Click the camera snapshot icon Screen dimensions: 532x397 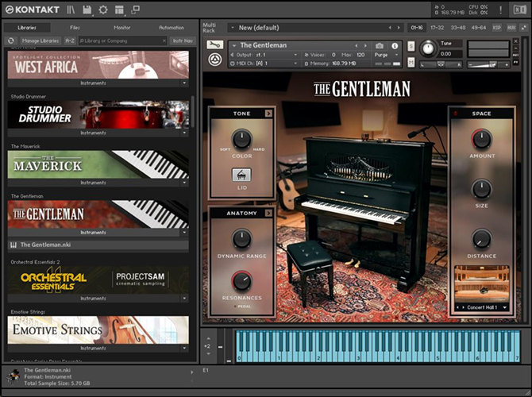point(380,46)
